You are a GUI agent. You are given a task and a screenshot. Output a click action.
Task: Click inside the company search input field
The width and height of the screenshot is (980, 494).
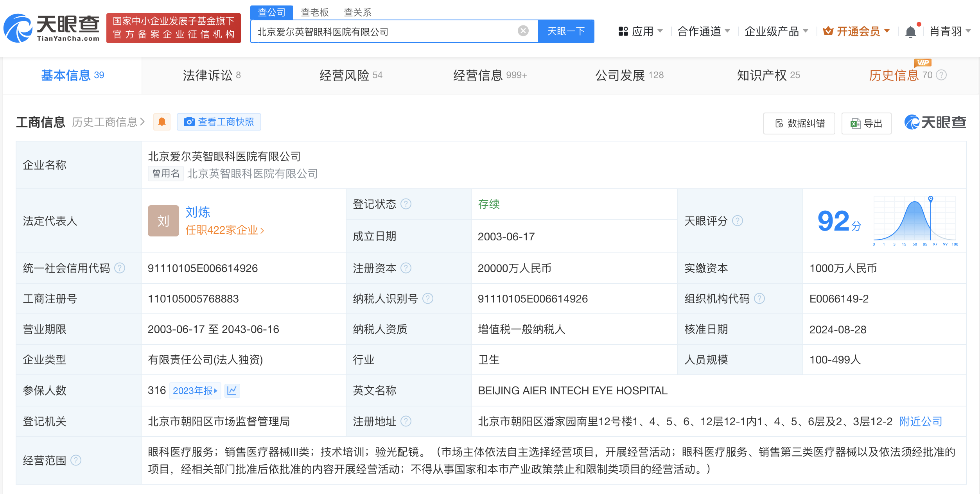click(x=391, y=31)
